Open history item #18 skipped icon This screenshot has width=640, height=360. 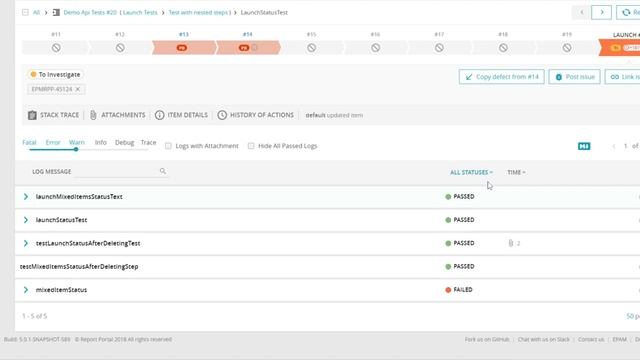point(503,48)
